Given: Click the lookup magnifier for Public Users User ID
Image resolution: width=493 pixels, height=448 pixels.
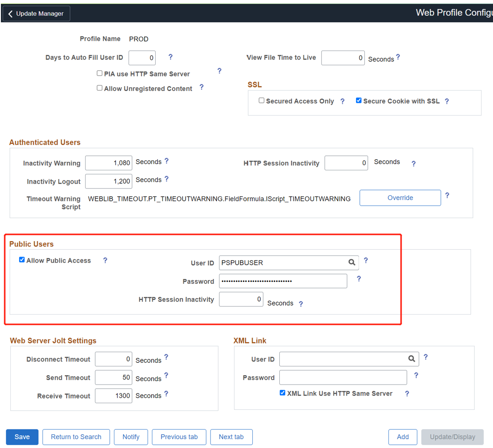Looking at the screenshot, I should (352, 263).
